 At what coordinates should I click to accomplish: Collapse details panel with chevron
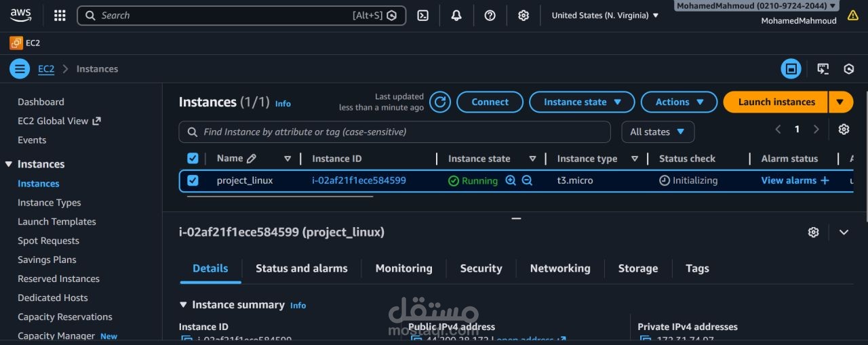click(844, 232)
